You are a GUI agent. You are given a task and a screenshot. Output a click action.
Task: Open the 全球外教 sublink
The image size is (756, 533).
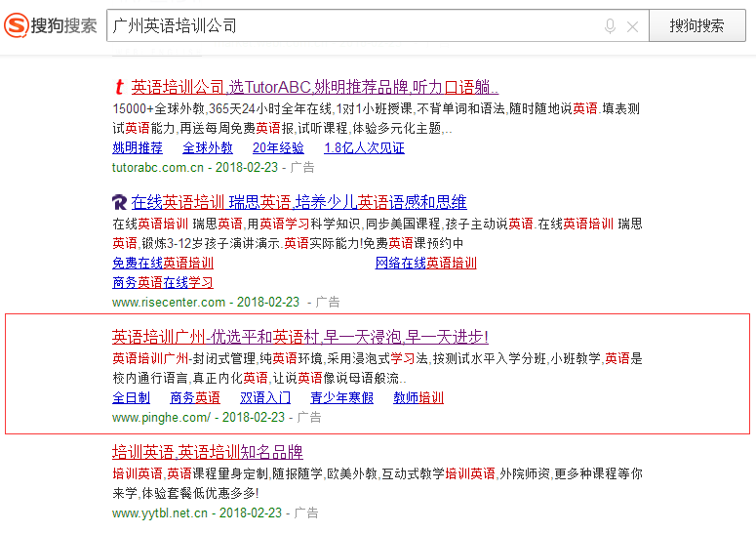208,148
